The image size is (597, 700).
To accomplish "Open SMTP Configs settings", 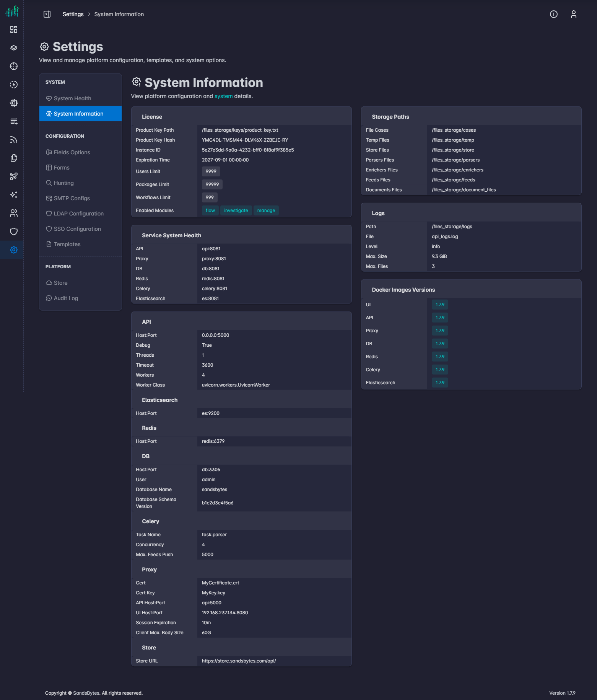I will point(80,198).
